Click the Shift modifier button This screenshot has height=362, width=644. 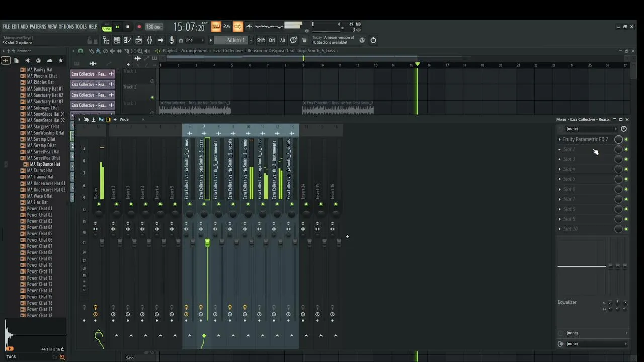(261, 40)
